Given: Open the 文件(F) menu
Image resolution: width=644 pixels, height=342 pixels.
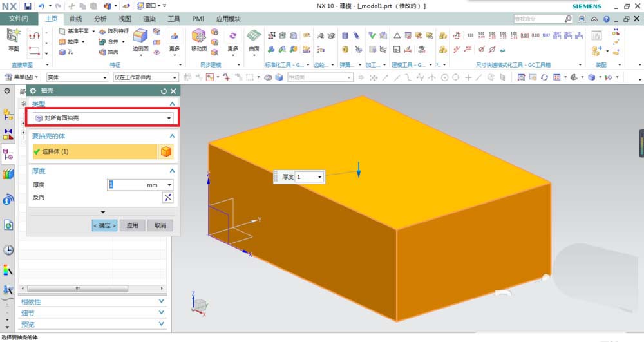Looking at the screenshot, I should [19, 19].
